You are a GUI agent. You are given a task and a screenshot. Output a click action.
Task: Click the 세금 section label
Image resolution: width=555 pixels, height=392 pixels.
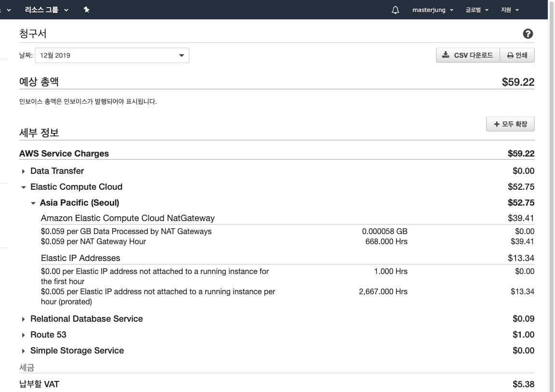[26, 367]
